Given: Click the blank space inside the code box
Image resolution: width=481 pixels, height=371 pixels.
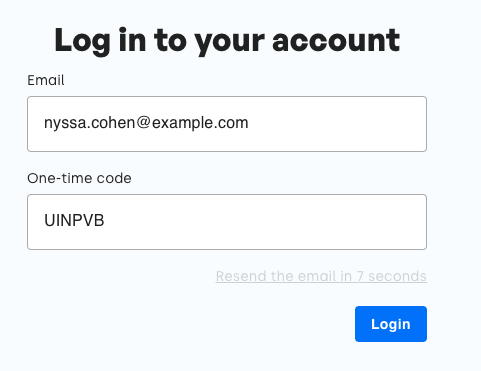Looking at the screenshot, I should 267,222.
